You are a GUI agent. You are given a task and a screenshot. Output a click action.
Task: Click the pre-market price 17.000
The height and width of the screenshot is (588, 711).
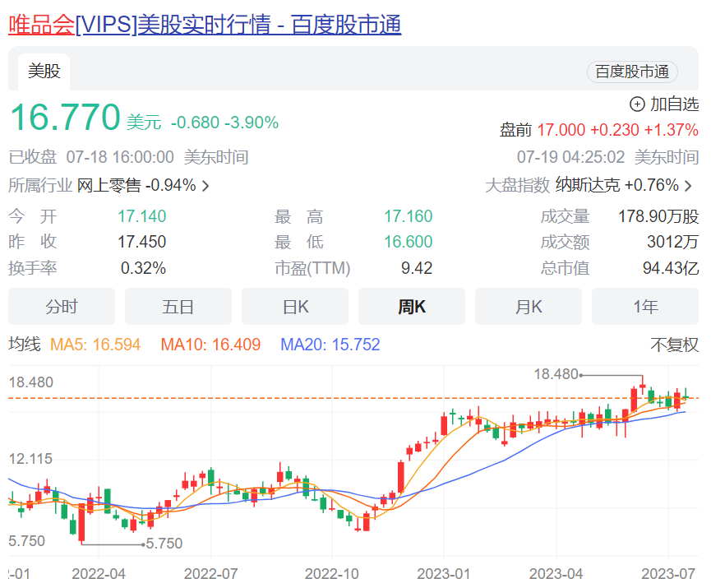[x=561, y=130]
